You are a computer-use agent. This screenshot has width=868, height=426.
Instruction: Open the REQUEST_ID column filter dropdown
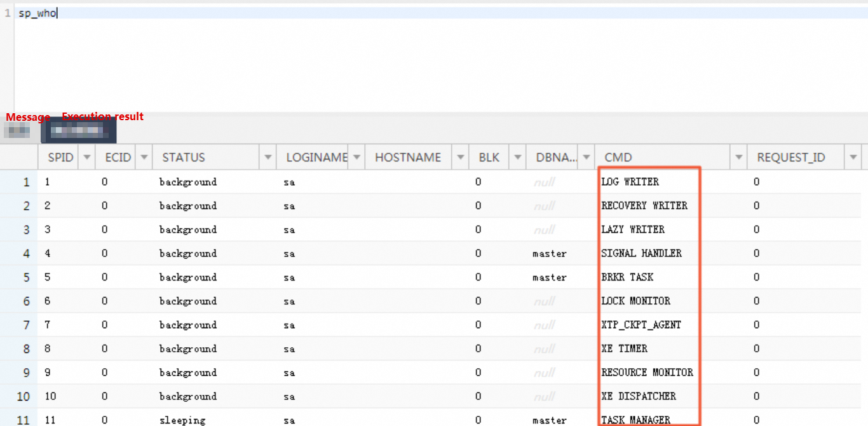coord(853,157)
